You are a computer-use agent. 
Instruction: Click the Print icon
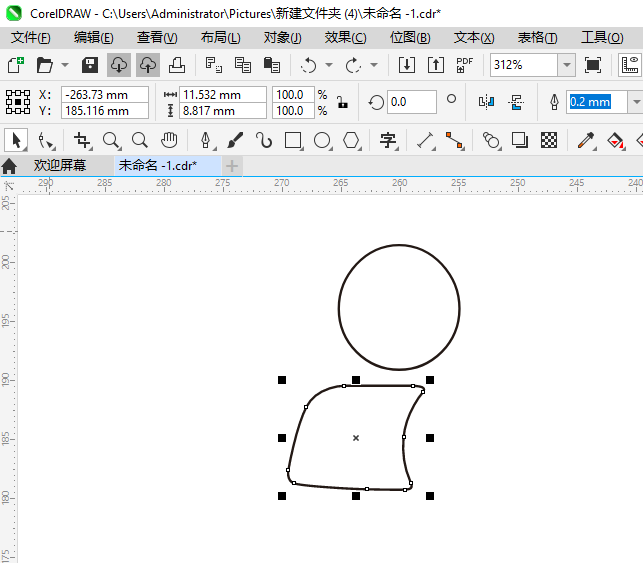pos(176,65)
